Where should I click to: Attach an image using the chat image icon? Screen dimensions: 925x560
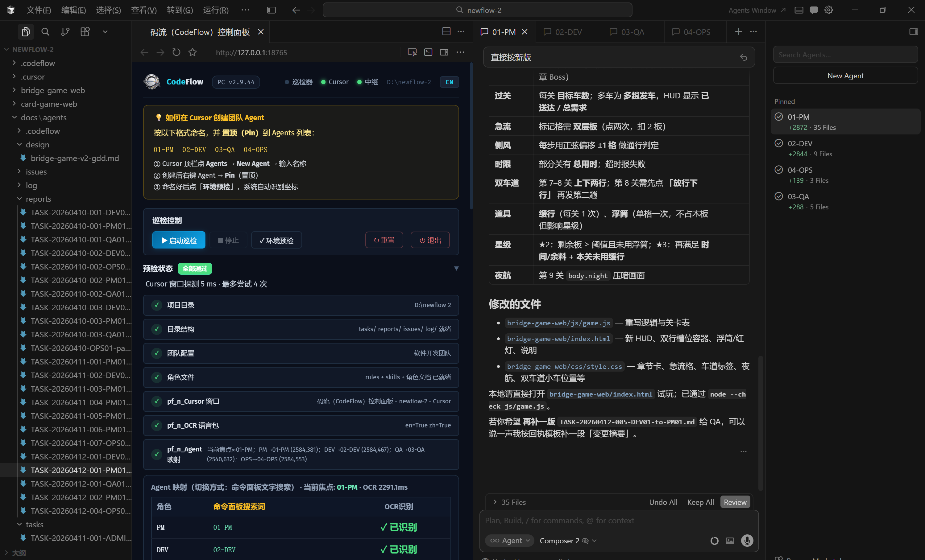click(730, 541)
